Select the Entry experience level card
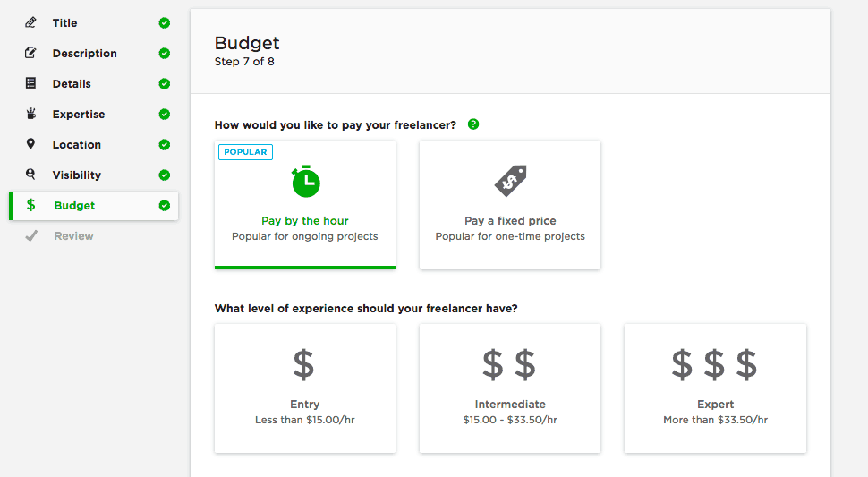This screenshot has width=868, height=477. [x=305, y=388]
